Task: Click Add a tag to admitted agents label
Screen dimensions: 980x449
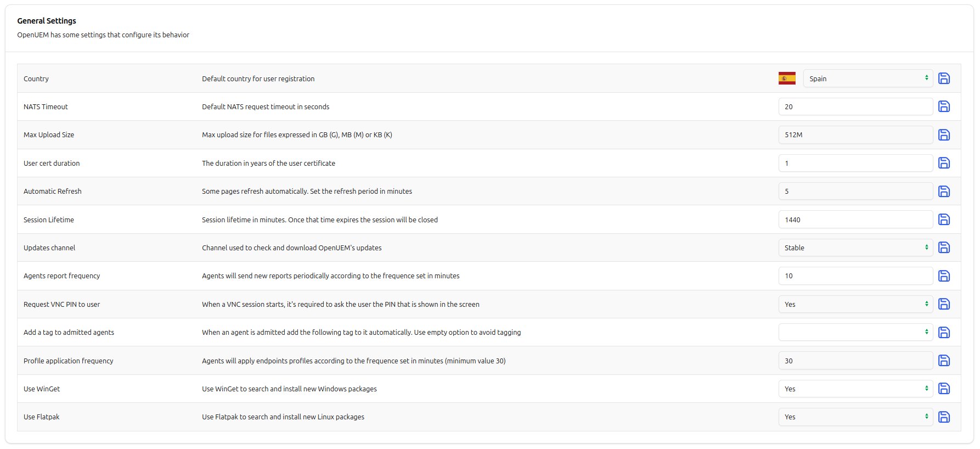Action: [x=69, y=333]
